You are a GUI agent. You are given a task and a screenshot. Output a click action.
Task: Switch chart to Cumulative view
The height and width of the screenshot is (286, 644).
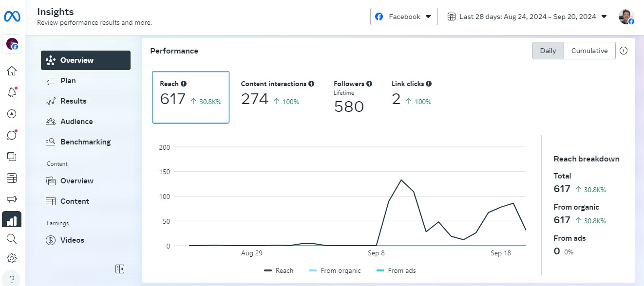(x=589, y=51)
